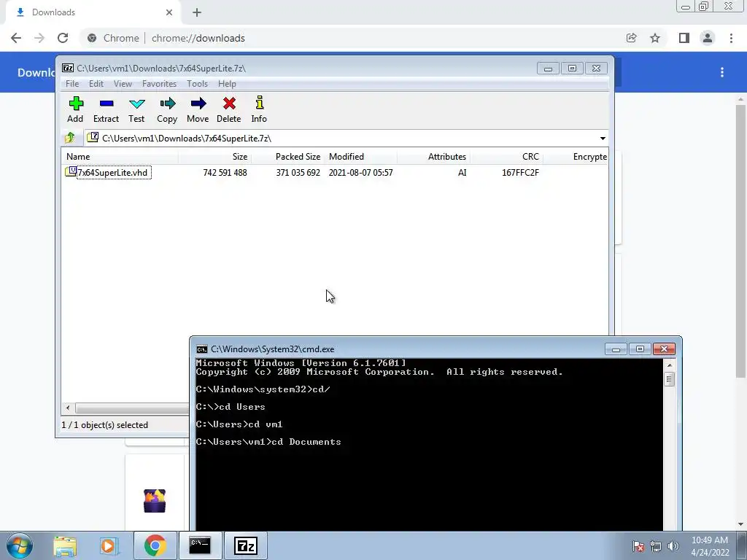Screen dimensions: 747x560
Task: Launch Windows Media Player from the taskbar
Action: pyautogui.click(x=109, y=545)
